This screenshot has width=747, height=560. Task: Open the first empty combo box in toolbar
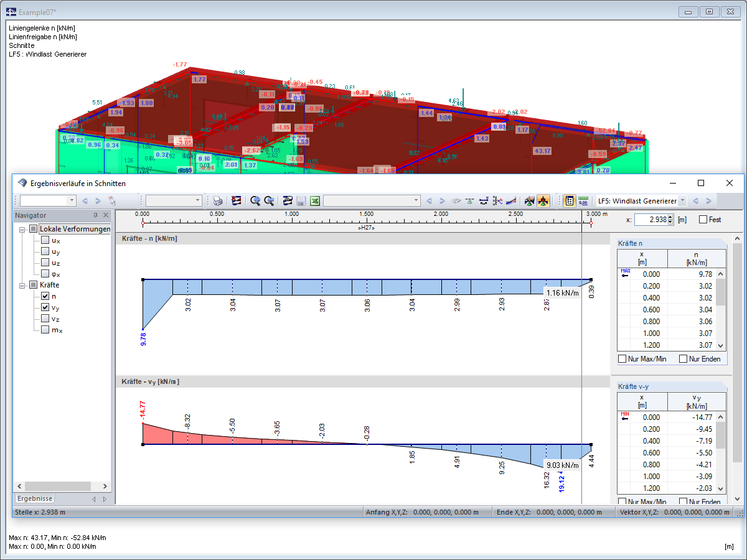72,201
